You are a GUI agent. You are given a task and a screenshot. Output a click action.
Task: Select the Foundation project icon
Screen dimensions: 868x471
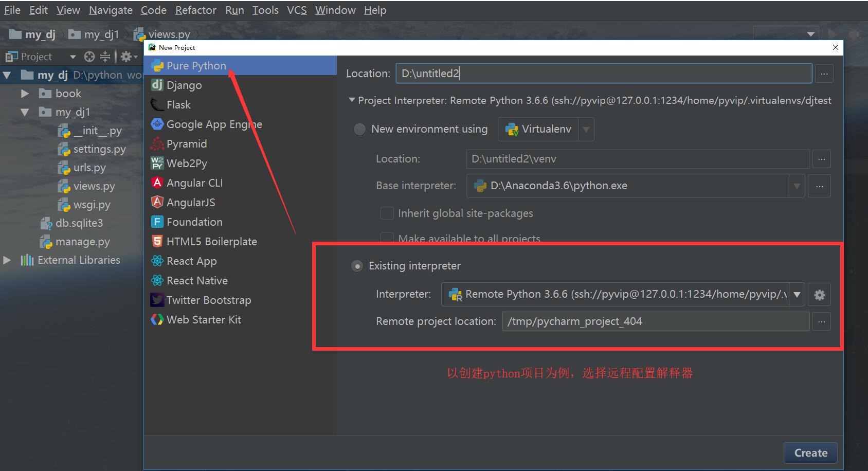tap(157, 222)
